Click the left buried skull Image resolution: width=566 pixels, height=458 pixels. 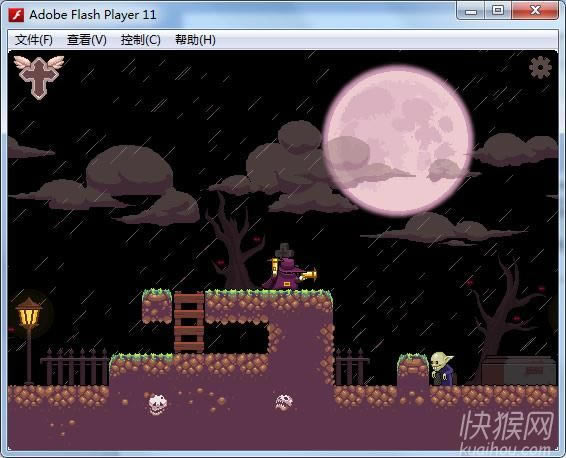(158, 404)
